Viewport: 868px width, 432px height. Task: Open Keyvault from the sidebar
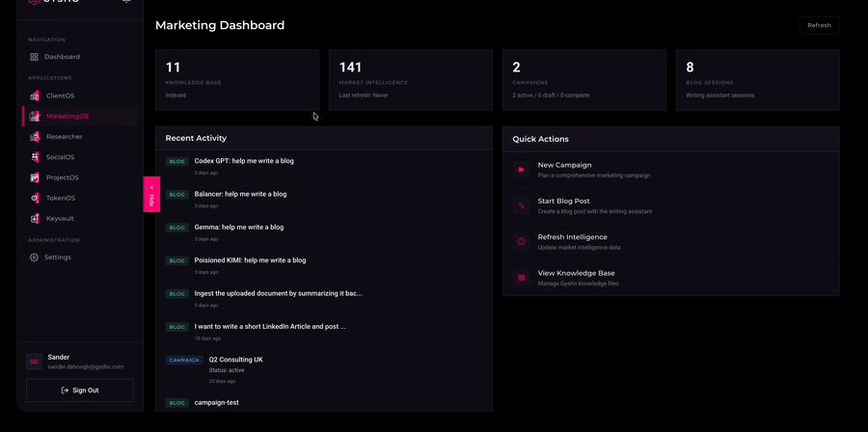pyautogui.click(x=79, y=219)
